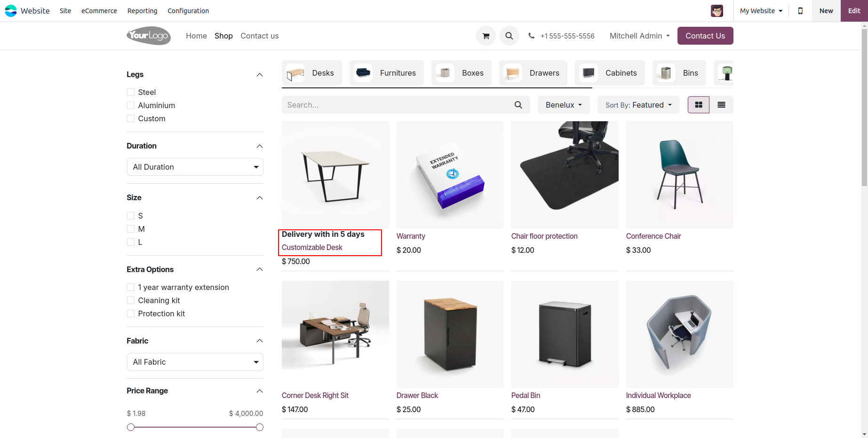Open the Site menu

point(65,11)
